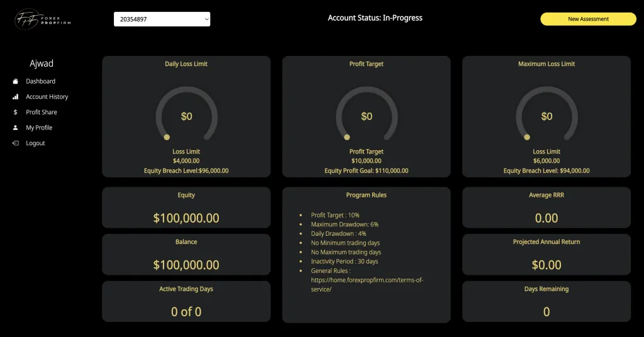Click the username Ajwad
Image resolution: width=644 pixels, height=337 pixels.
tap(42, 64)
